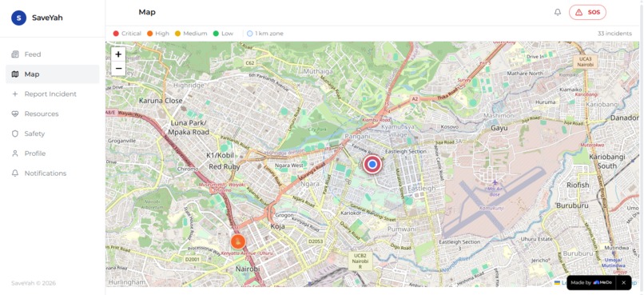Image resolution: width=644 pixels, height=295 pixels.
Task: Click the Map sidebar icon
Action: tap(15, 74)
